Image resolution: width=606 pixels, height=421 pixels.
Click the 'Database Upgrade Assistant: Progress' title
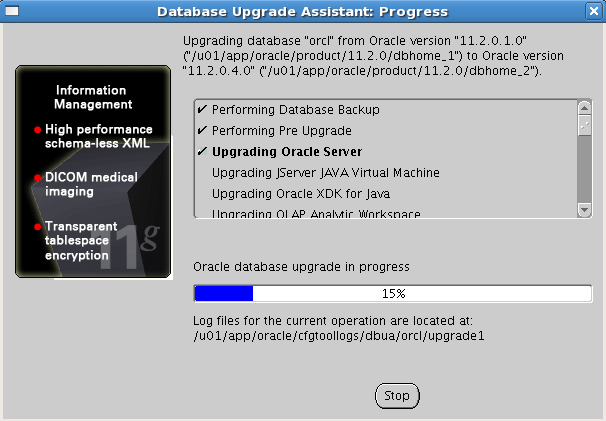303,12
